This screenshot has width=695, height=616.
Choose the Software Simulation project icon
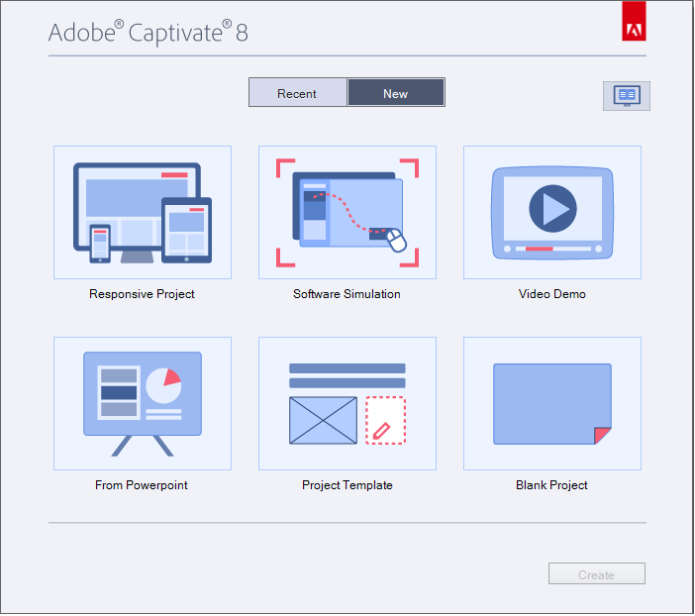pos(347,212)
